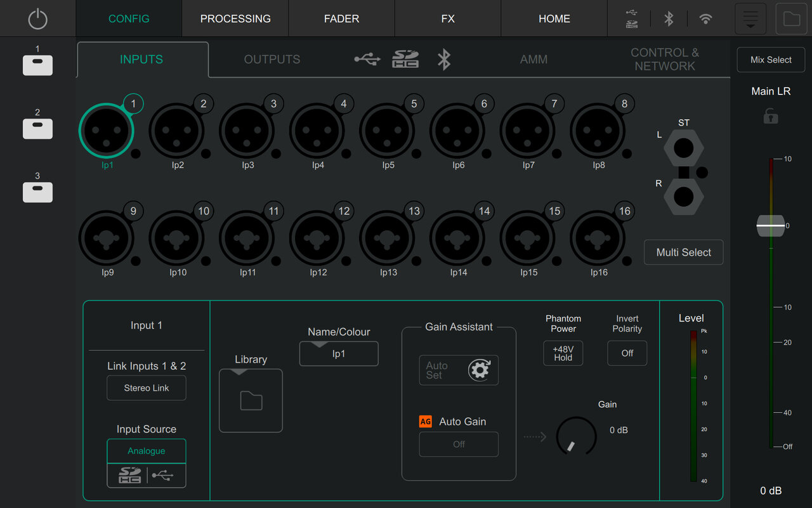Switch to the FADER tab
This screenshot has height=508, width=812.
pos(342,18)
